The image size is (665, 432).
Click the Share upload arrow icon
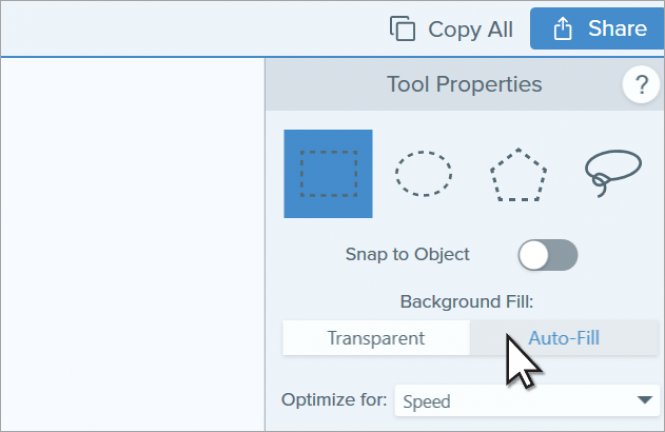tap(563, 29)
